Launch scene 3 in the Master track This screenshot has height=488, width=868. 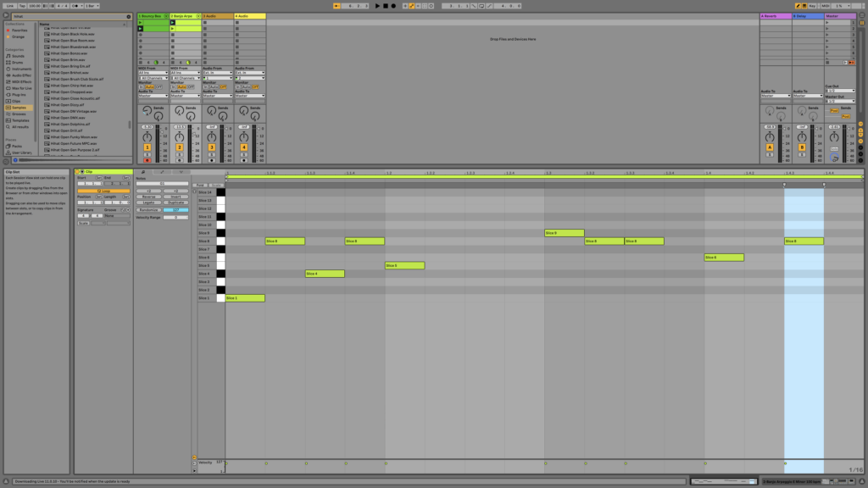pyautogui.click(x=827, y=35)
